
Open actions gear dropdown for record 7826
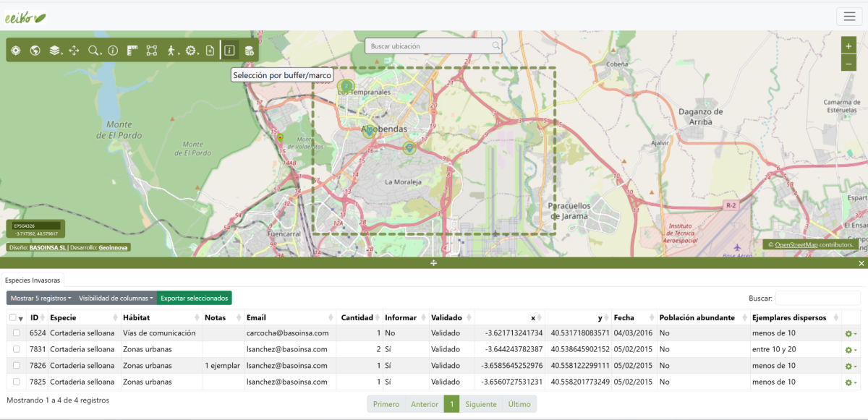851,367
